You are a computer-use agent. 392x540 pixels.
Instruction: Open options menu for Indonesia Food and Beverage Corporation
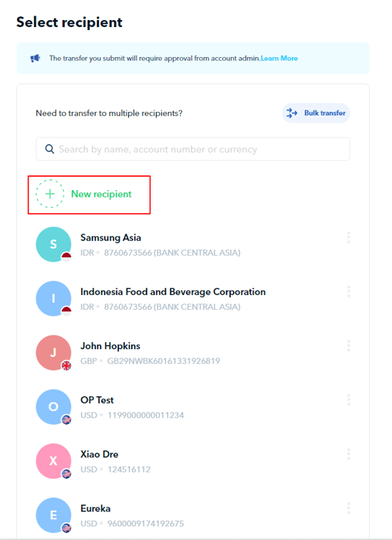click(349, 292)
